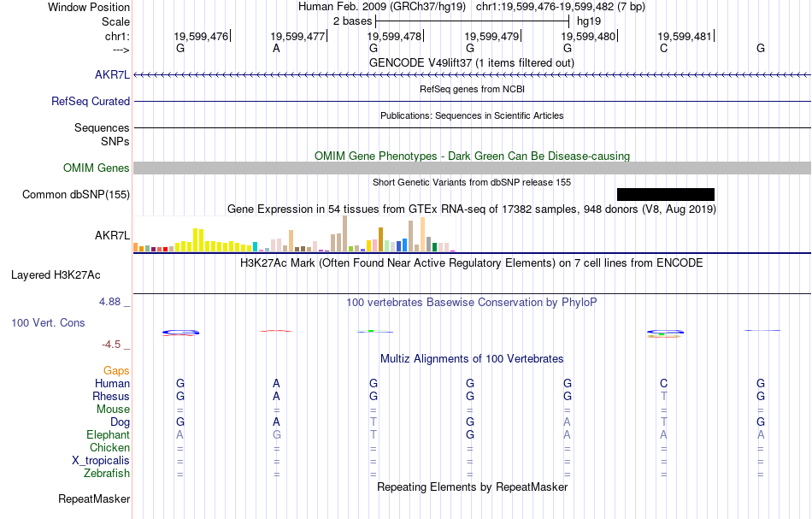Click the OMIM Genes track label
Image resolution: width=812 pixels, height=519 pixels.
96,168
